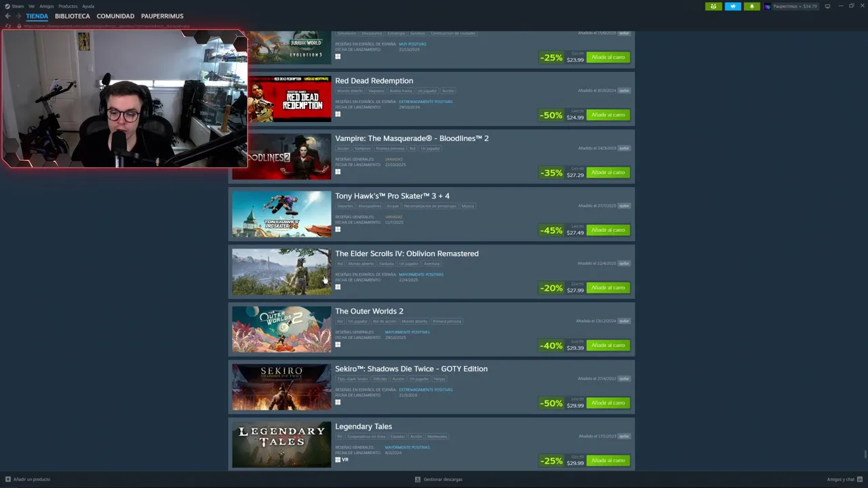Open The Elder Scrolls IV Oblivion thumbnail

coord(281,272)
